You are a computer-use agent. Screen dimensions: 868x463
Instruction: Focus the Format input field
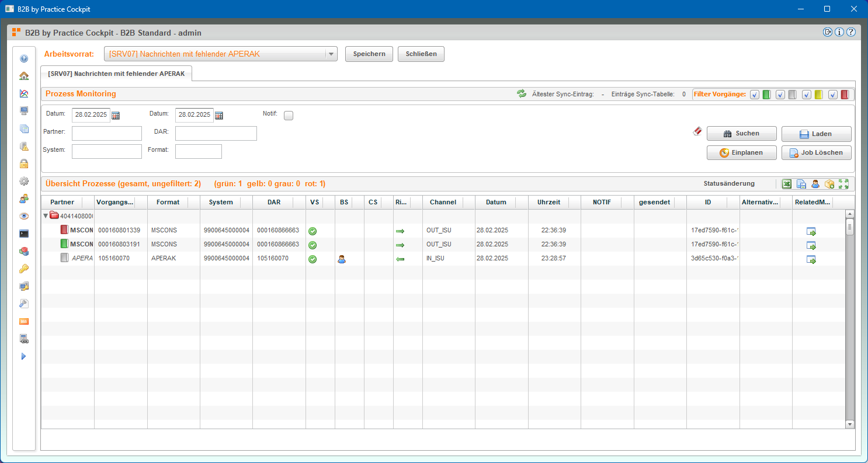(199, 152)
